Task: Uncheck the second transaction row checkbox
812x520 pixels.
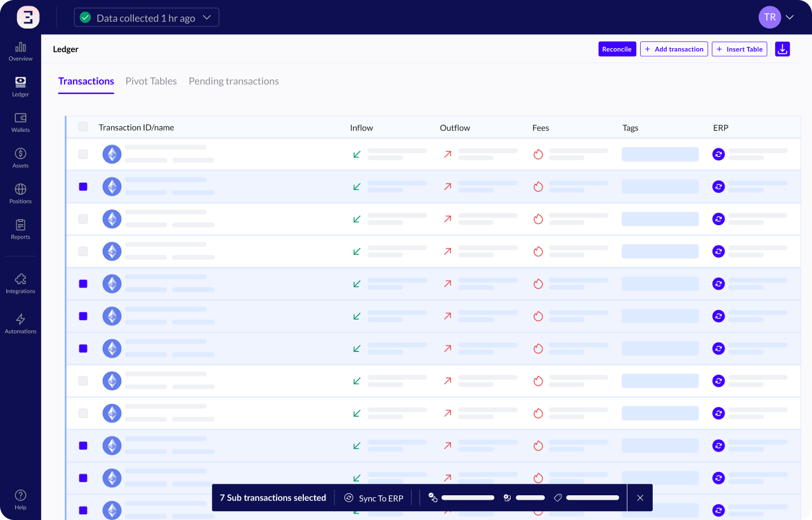Action: click(83, 186)
